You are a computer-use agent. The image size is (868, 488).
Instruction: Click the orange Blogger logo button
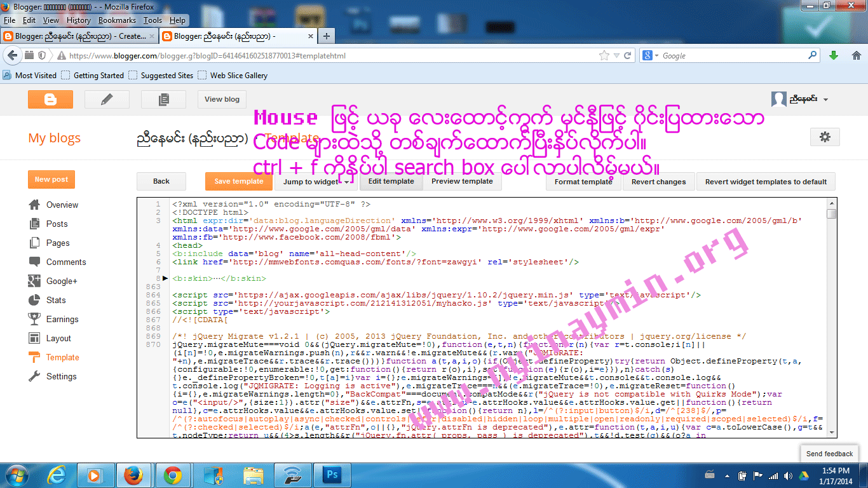click(x=50, y=99)
